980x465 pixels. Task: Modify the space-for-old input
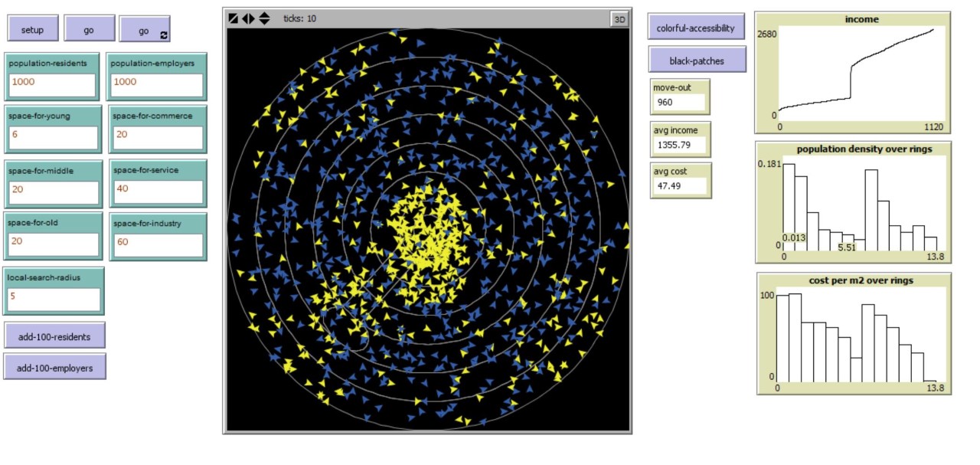coord(53,244)
